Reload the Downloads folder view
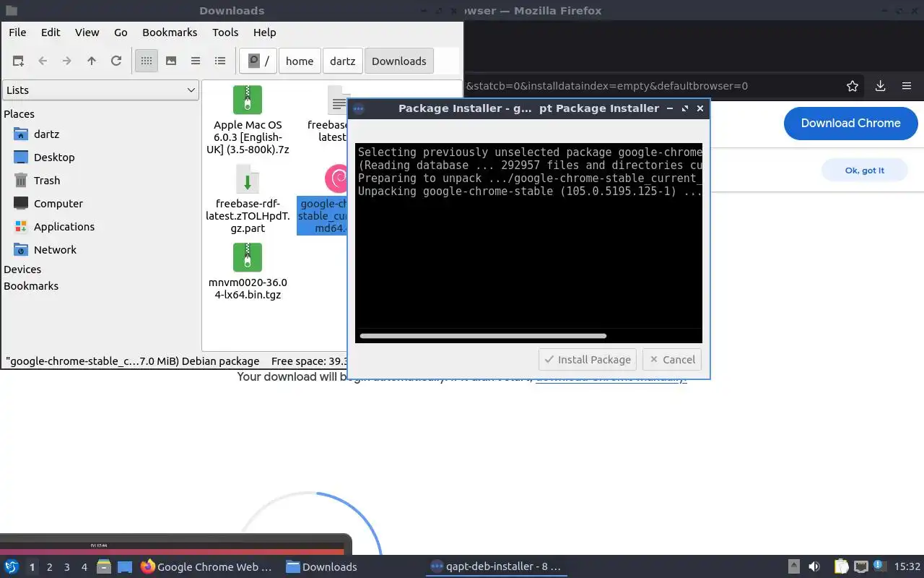The image size is (924, 578). click(116, 61)
